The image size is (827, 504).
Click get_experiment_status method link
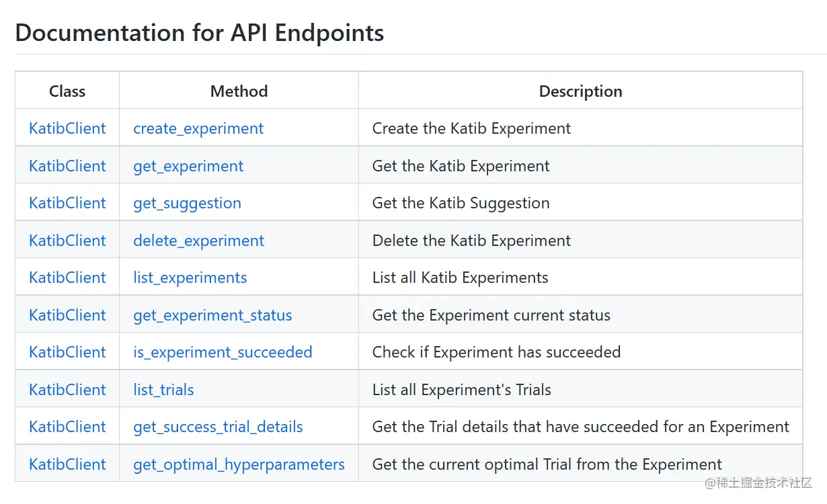coord(212,315)
